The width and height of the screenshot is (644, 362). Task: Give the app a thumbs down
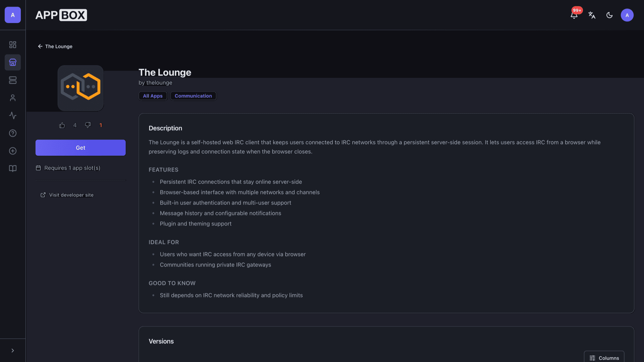pos(88,125)
